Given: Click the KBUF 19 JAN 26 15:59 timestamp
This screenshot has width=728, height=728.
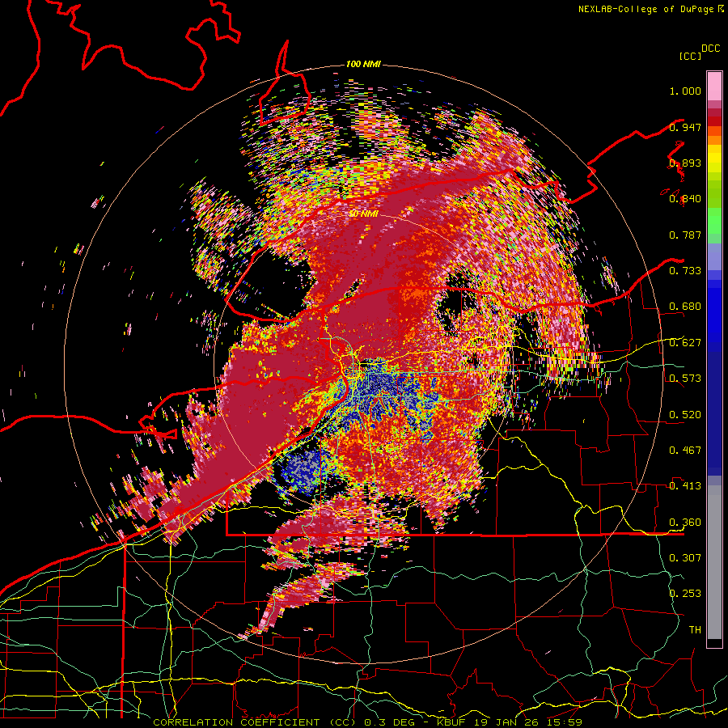Looking at the screenshot, I should (x=510, y=722).
